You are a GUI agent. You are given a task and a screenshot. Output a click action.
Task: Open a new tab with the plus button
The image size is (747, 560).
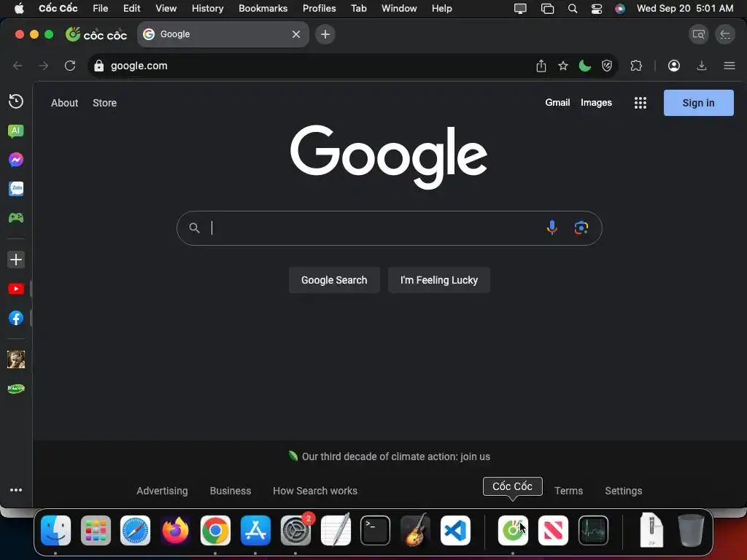(325, 34)
